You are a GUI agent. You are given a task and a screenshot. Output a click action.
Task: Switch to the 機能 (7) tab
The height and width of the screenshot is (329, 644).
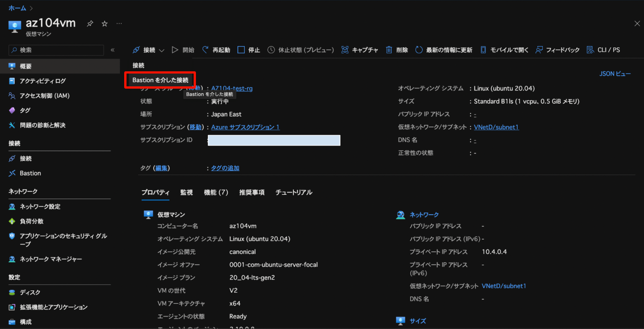[x=216, y=193]
